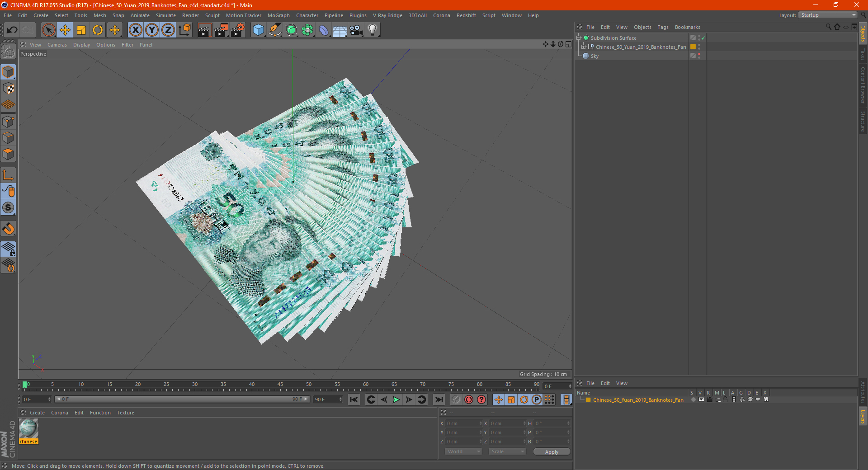Click the layer color swatch for banknotes
The width and height of the screenshot is (868, 470).
click(x=588, y=399)
